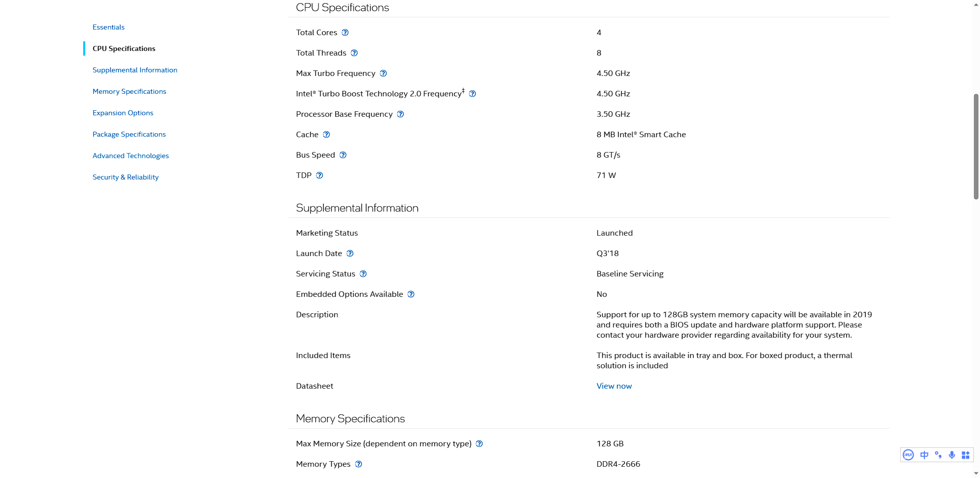Click the help icon beside Total Cores
980x478 pixels.
[x=345, y=33]
